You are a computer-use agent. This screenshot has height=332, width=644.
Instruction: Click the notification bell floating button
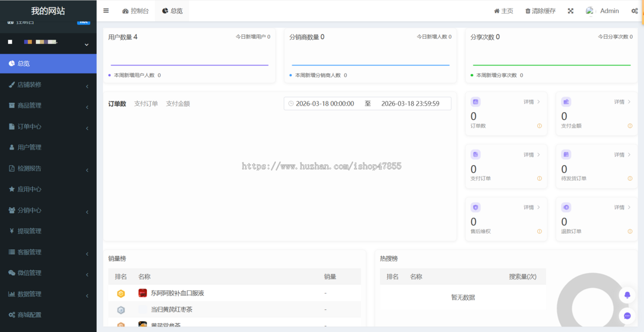click(x=627, y=295)
